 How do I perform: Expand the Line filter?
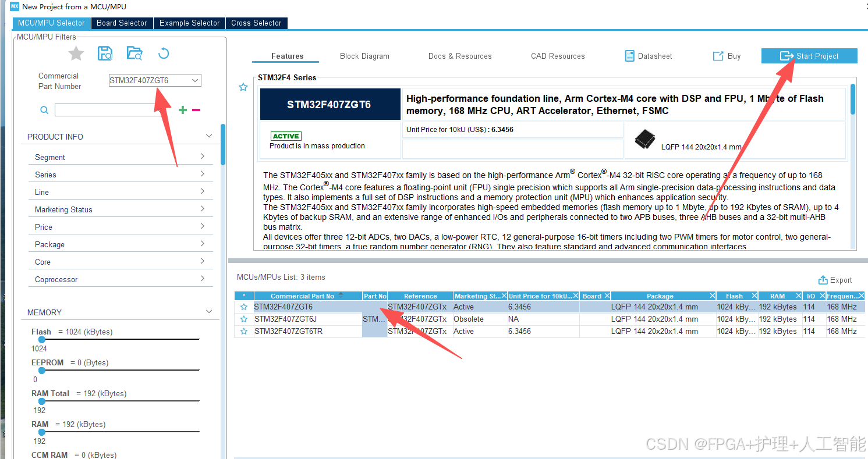pyautogui.click(x=202, y=191)
